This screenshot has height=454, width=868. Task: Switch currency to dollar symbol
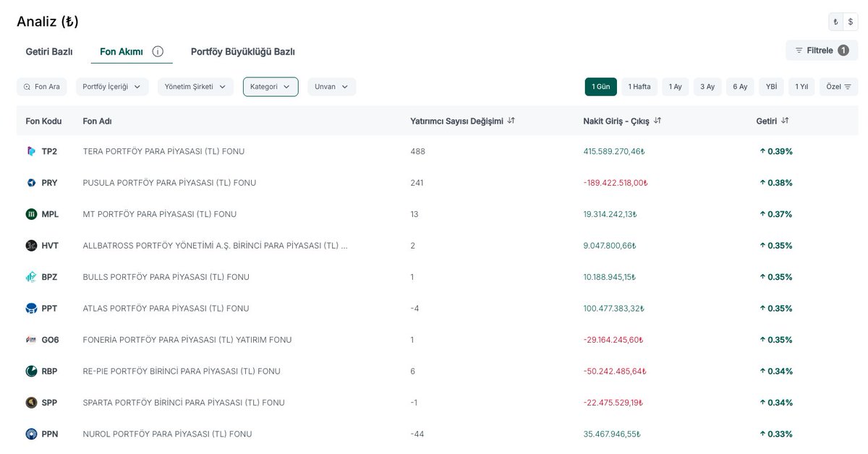[x=850, y=22]
